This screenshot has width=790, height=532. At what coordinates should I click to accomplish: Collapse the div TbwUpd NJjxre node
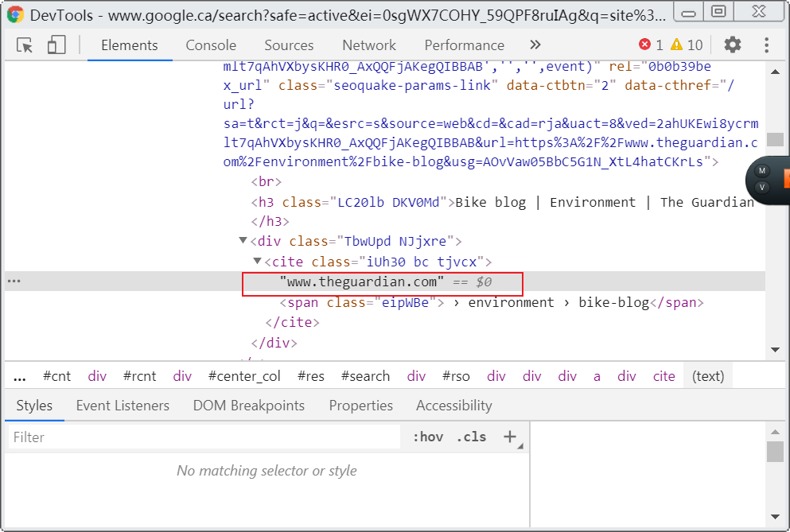[x=243, y=240]
